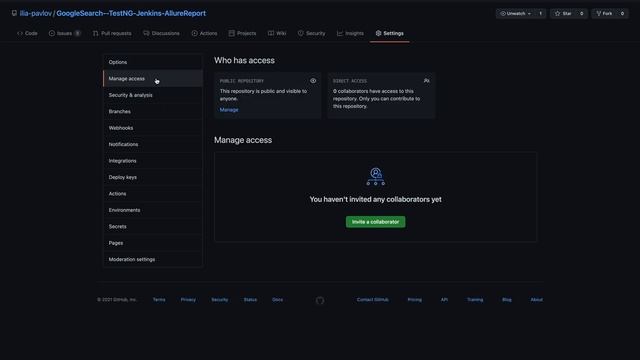Open Notifications settings

pos(153,144)
